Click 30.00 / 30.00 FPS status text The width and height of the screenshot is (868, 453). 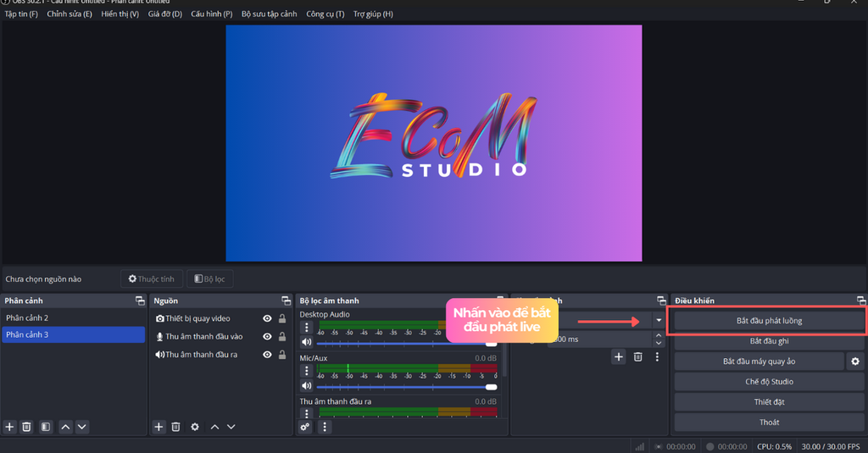[831, 446]
